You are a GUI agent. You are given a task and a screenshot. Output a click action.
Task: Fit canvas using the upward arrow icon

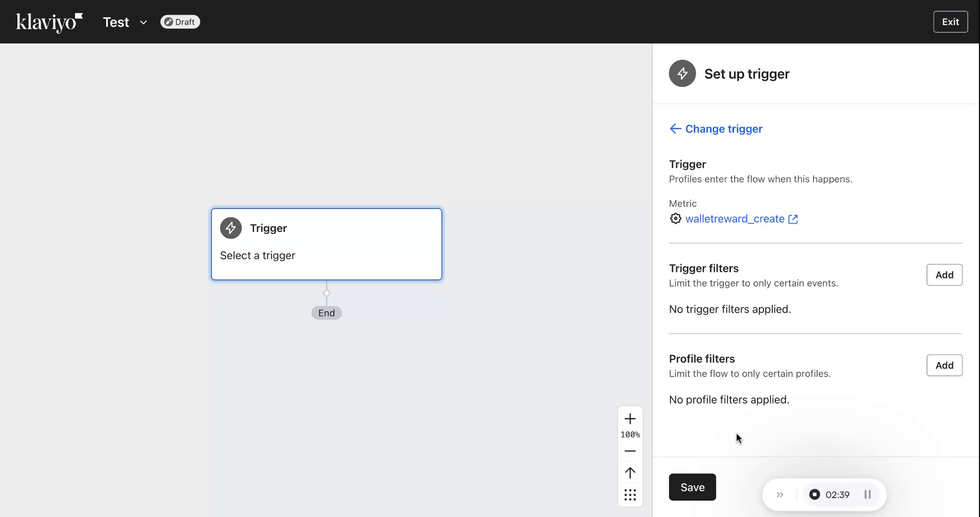(630, 473)
